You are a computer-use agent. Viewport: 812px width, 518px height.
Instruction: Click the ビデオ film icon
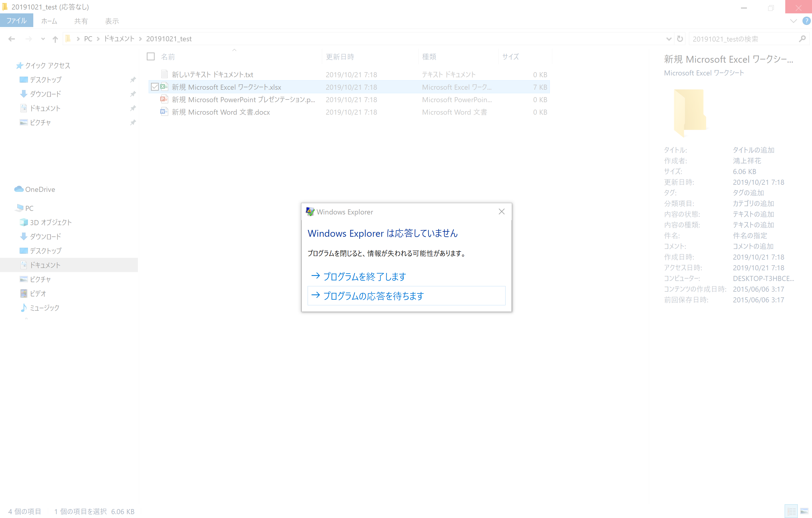point(23,293)
